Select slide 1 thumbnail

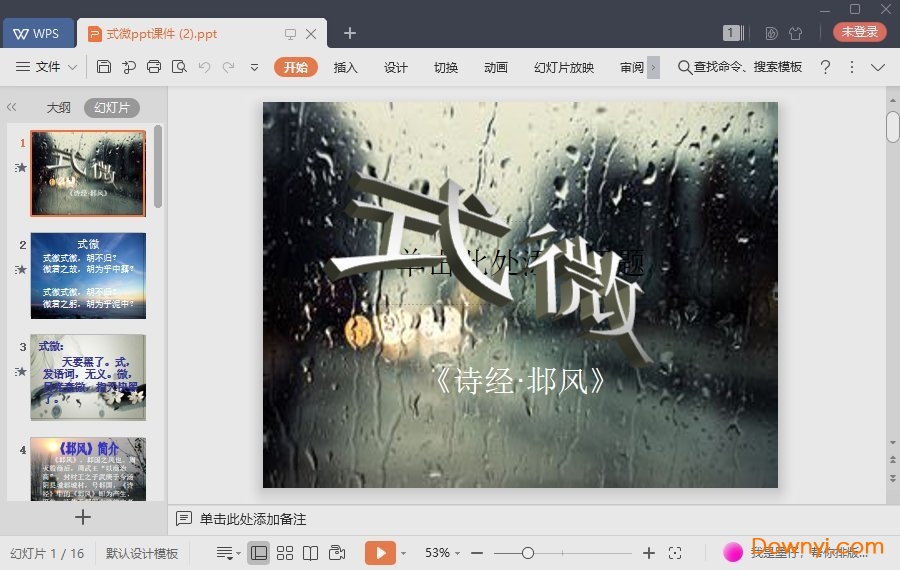click(x=88, y=173)
